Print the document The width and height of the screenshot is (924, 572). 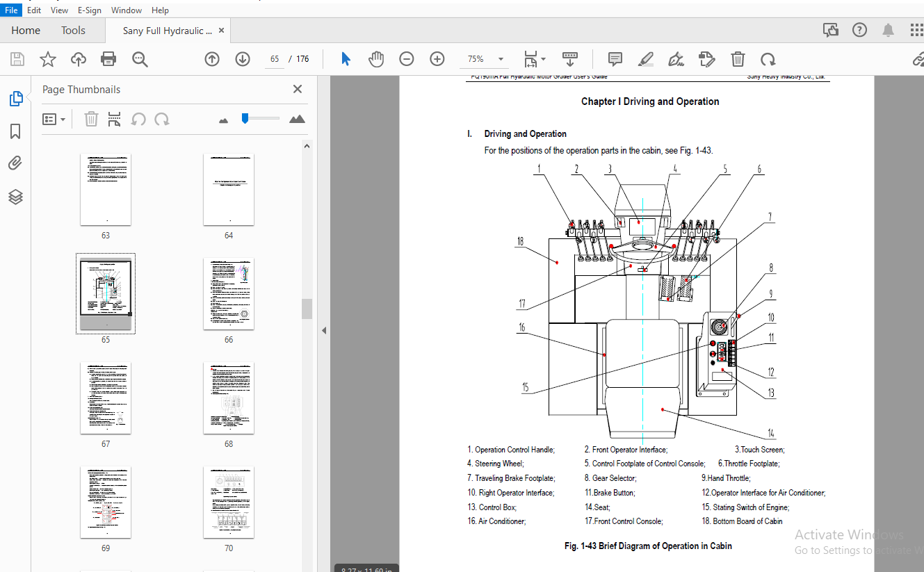(108, 59)
